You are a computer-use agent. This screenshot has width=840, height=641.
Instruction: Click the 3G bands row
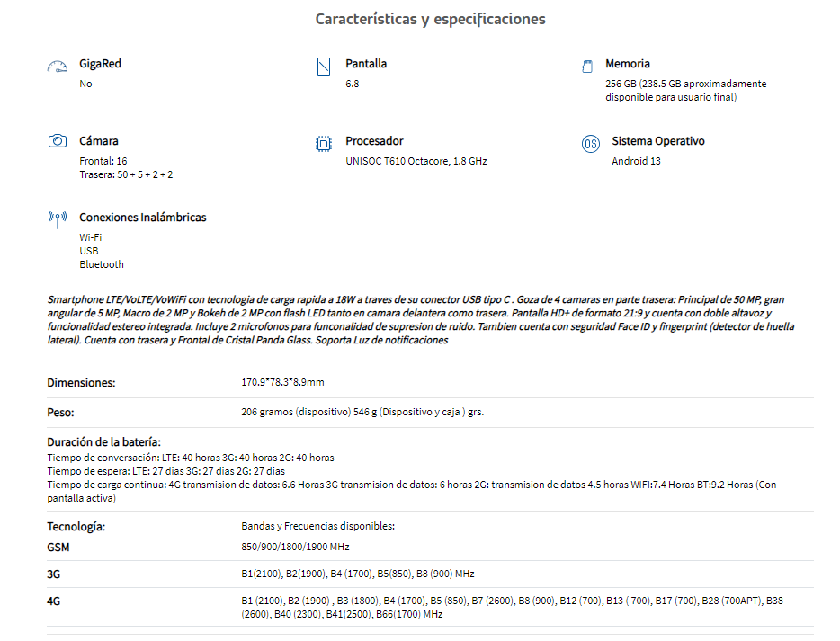pyautogui.click(x=430, y=574)
